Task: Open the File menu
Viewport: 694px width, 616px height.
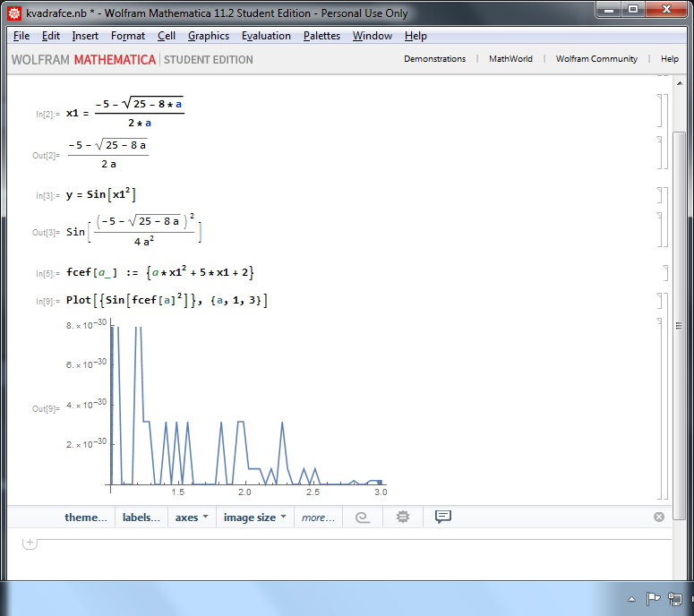Action: [21, 36]
